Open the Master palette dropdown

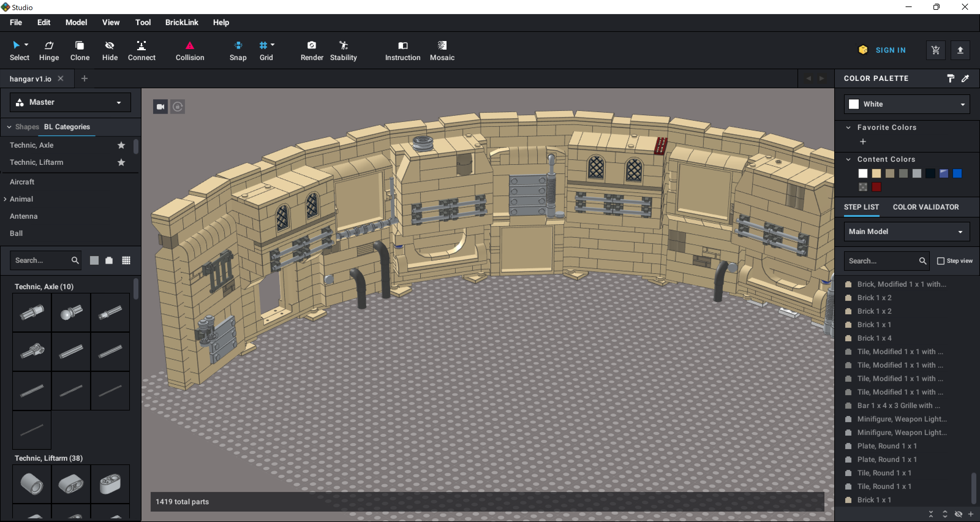[x=70, y=102]
